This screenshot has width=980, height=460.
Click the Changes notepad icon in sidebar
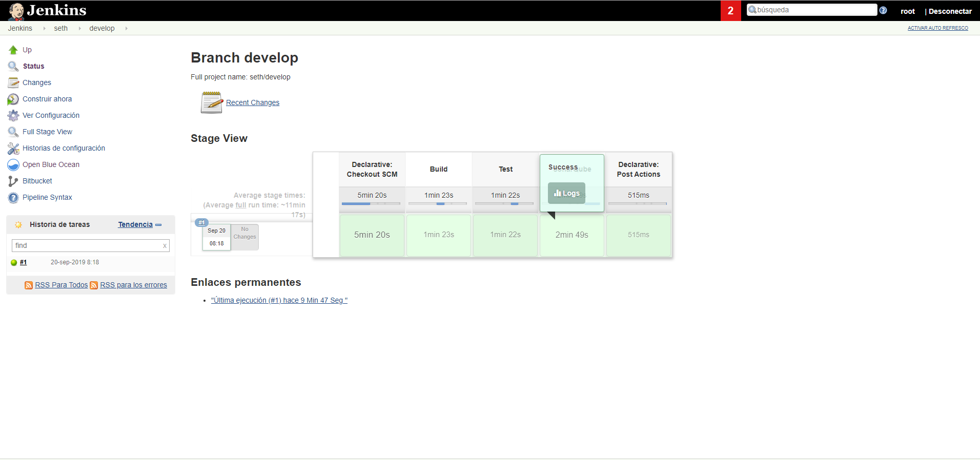(x=13, y=82)
